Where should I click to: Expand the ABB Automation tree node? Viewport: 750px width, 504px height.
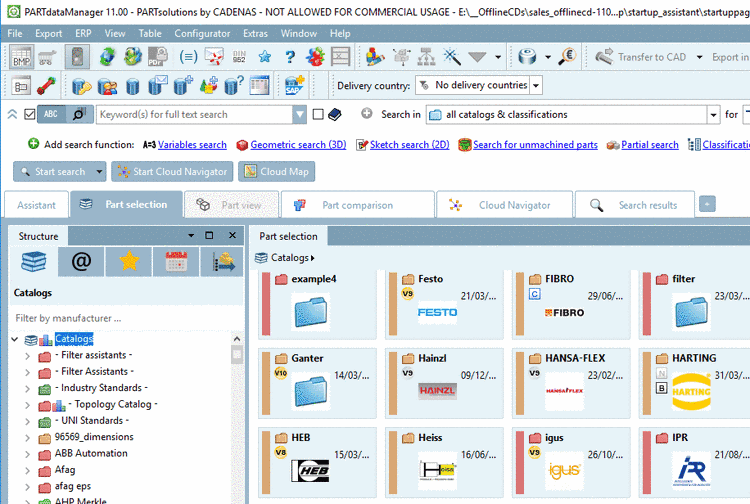click(x=27, y=454)
